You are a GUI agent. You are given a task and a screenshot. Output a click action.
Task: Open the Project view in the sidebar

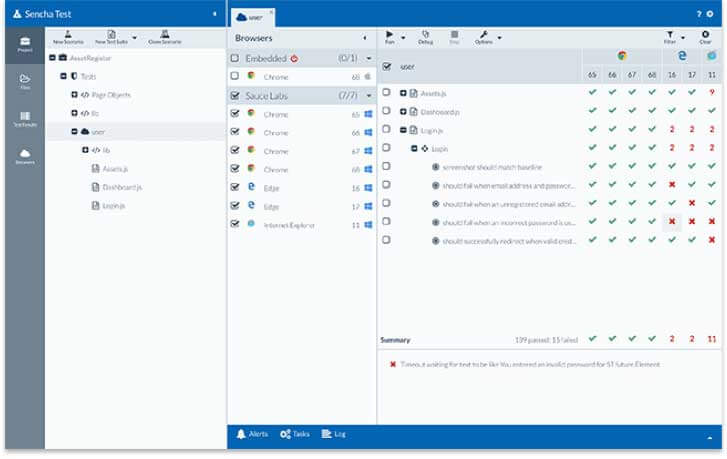click(25, 45)
